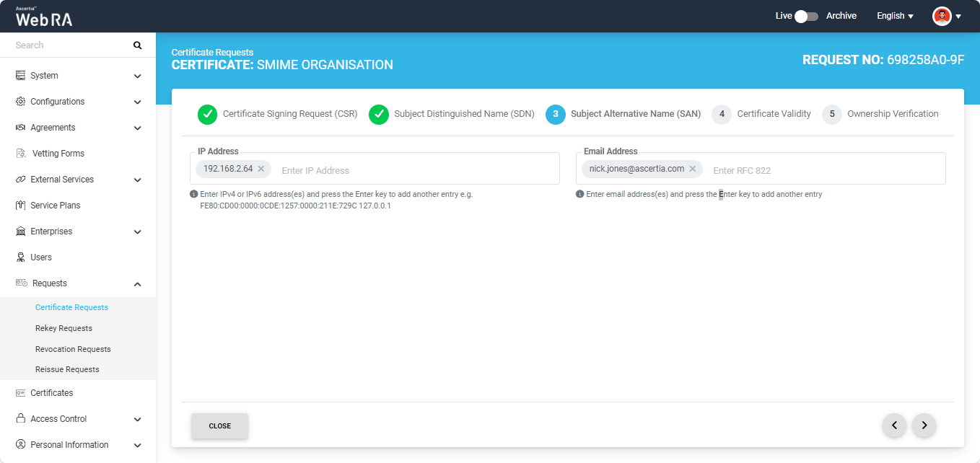980x463 pixels.
Task: Go back with previous arrow button
Action: tap(894, 425)
